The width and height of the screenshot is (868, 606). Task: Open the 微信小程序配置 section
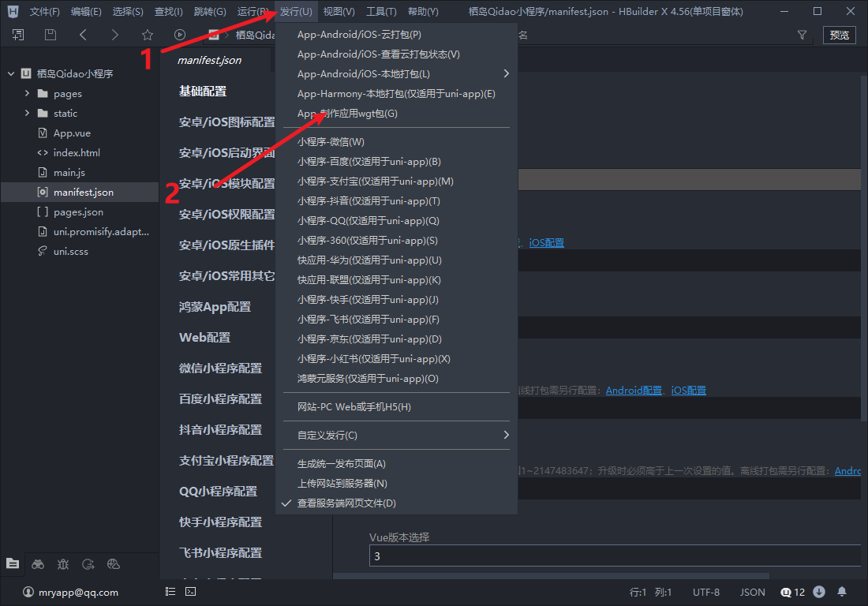pos(220,368)
